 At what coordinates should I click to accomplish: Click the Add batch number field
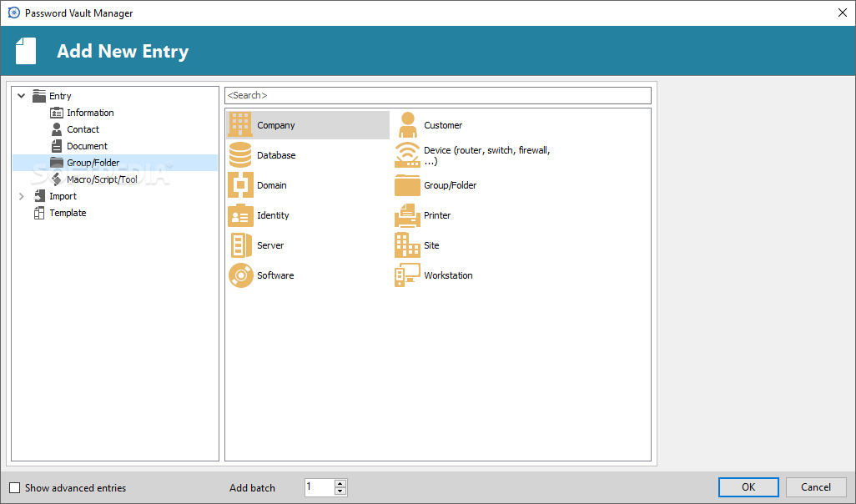(x=320, y=487)
